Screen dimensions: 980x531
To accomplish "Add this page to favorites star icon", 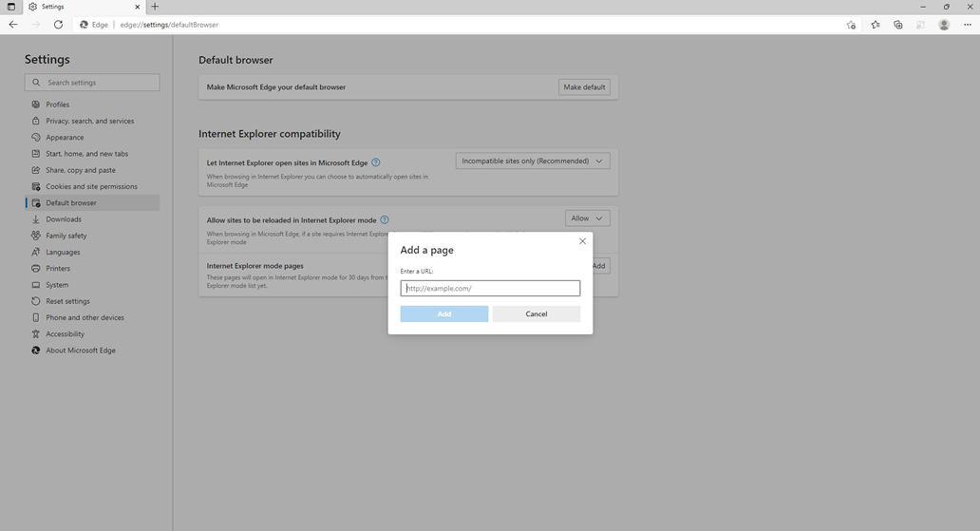I will (x=851, y=25).
